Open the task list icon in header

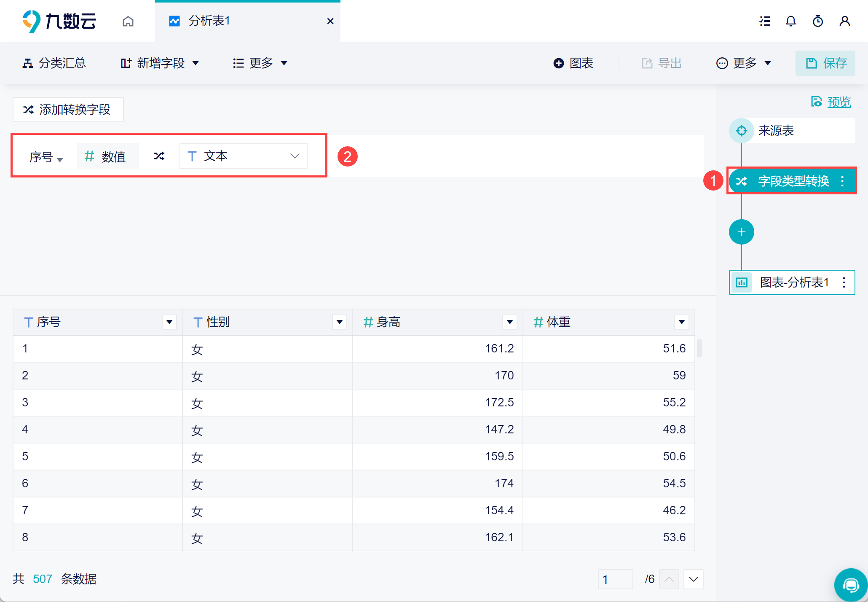[765, 21]
